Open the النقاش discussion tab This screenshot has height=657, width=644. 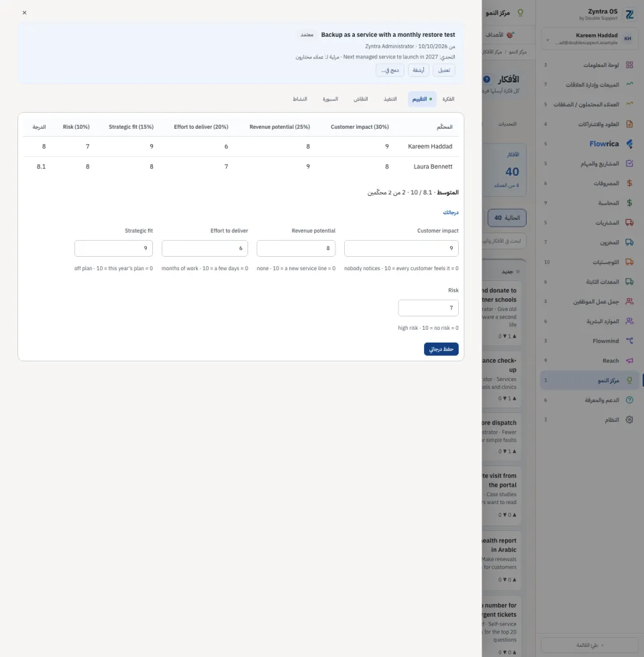(361, 99)
